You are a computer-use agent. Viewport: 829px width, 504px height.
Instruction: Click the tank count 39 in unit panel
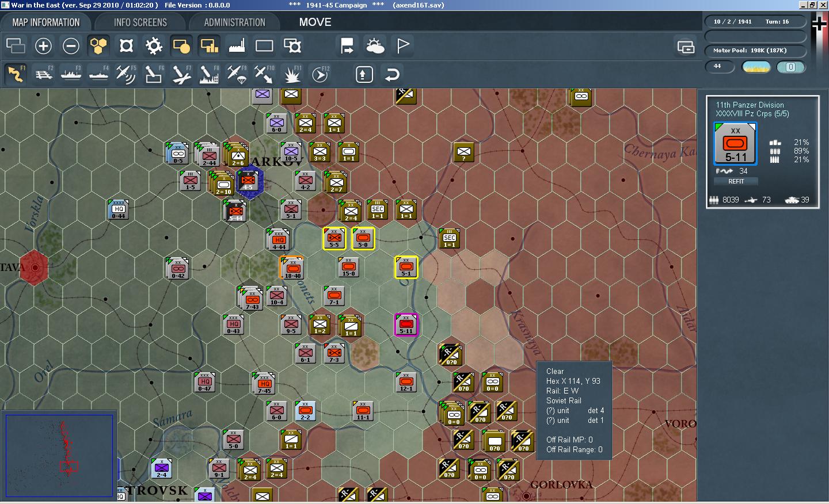tap(797, 200)
